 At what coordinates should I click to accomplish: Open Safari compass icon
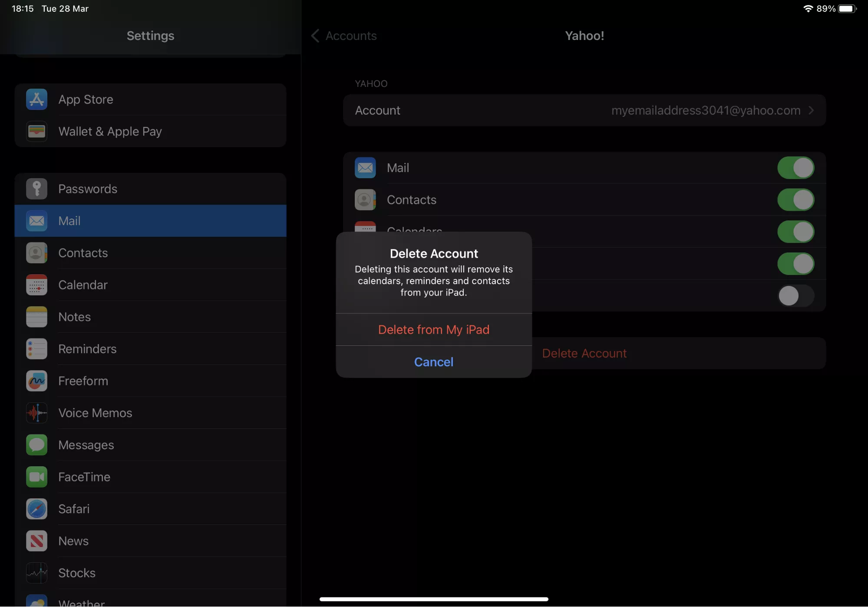point(36,509)
